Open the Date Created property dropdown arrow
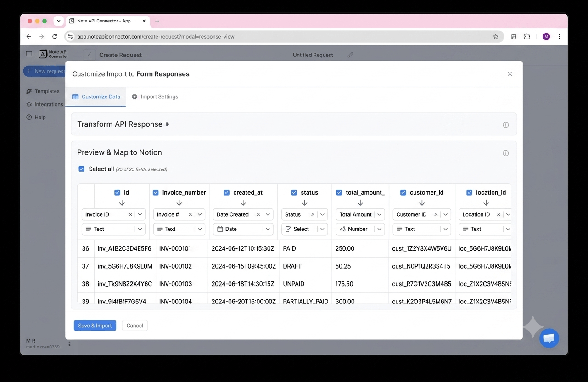 [268, 214]
